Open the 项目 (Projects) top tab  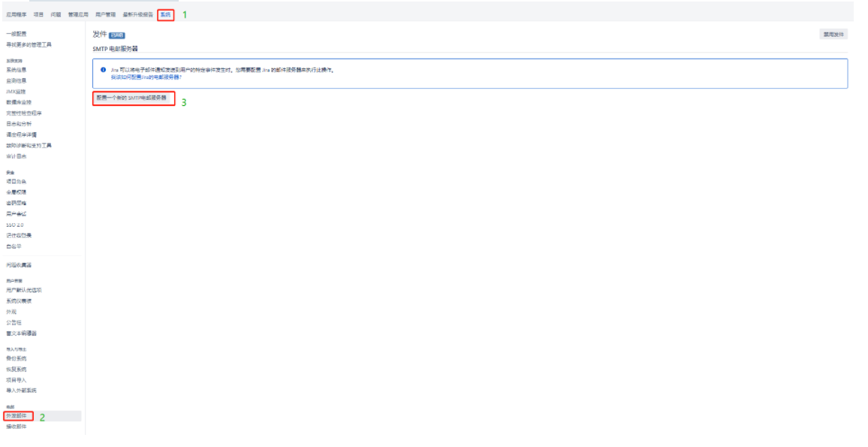coord(39,15)
